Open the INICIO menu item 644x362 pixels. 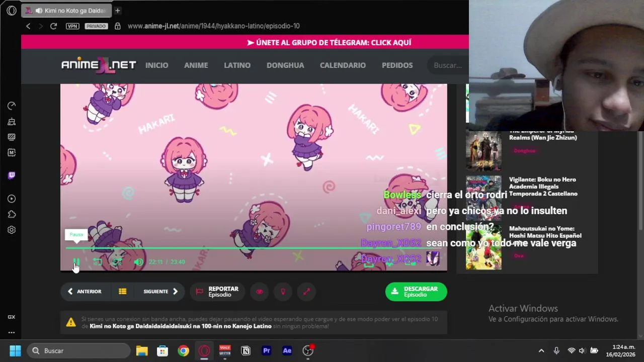[x=157, y=65]
